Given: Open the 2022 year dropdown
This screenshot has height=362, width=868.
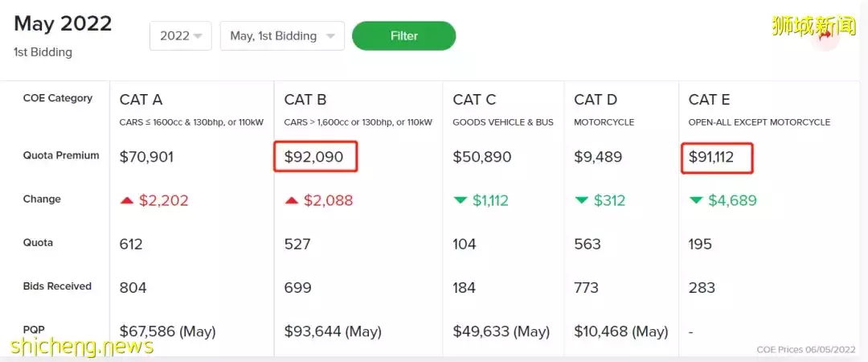Looking at the screenshot, I should (181, 36).
